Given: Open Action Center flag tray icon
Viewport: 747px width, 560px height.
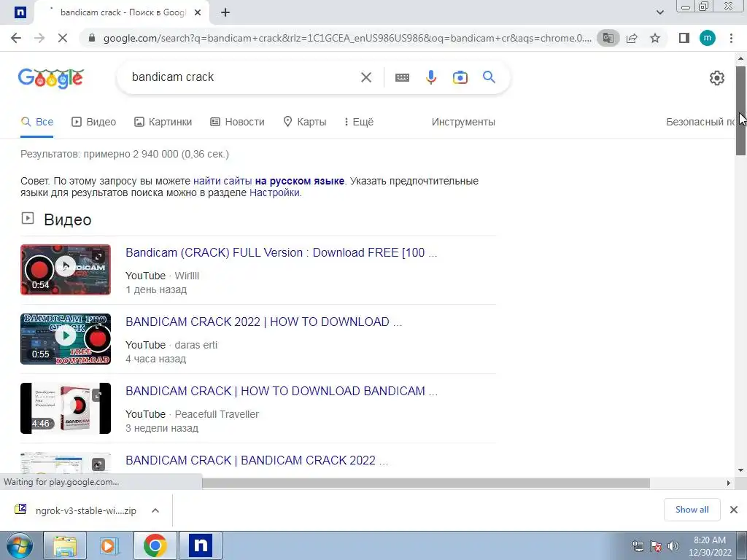Looking at the screenshot, I should 656,546.
